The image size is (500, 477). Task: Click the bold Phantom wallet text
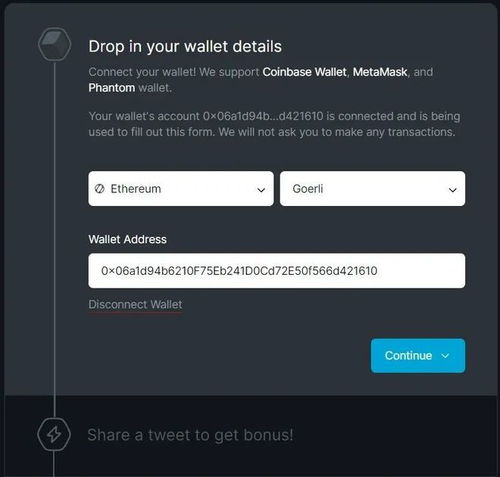coord(111,88)
